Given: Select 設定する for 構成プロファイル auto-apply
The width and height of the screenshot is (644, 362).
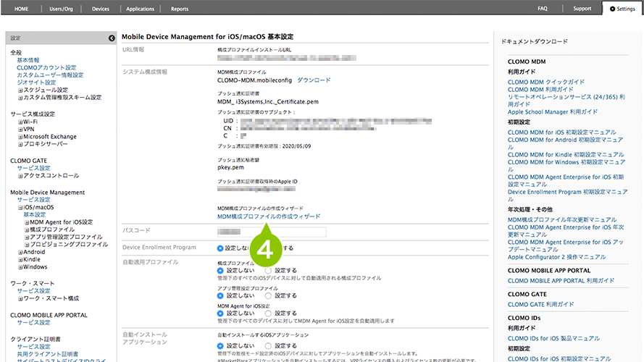Looking at the screenshot, I should (268, 271).
